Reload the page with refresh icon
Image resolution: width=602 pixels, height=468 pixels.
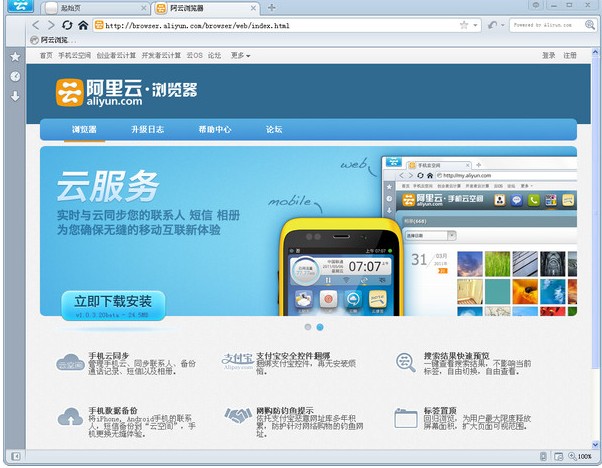[67, 25]
